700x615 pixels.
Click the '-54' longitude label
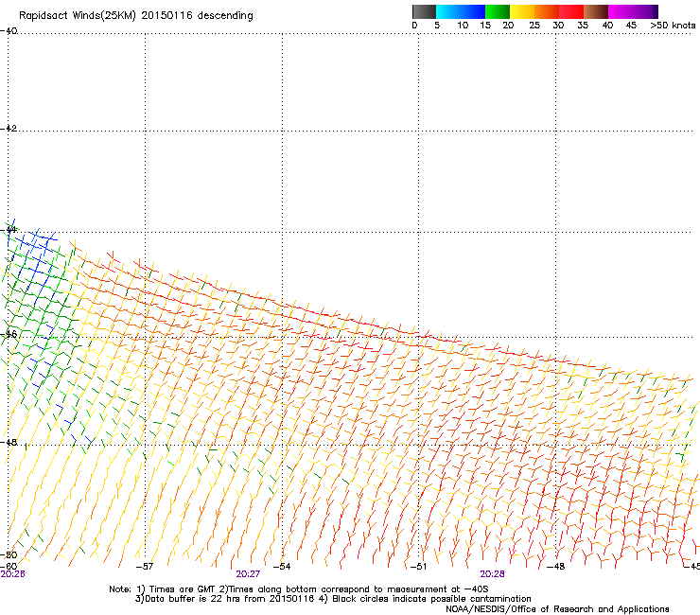[x=282, y=567]
